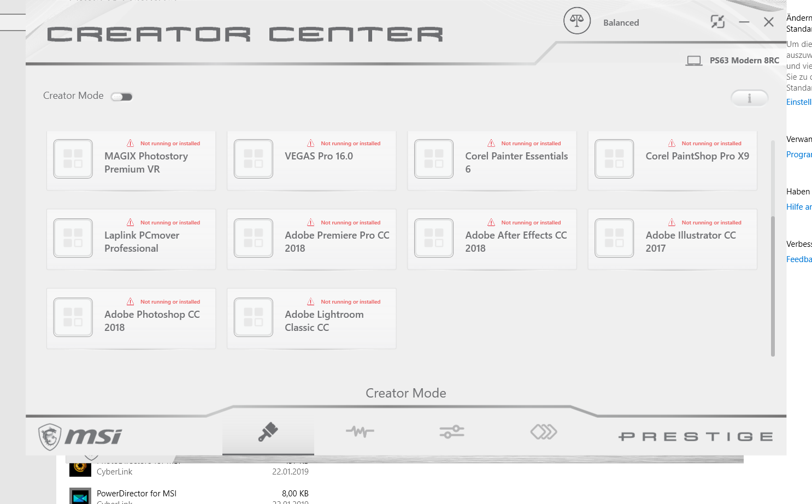Select the Adobe Photoshop CC 2018 name

pyautogui.click(x=152, y=321)
